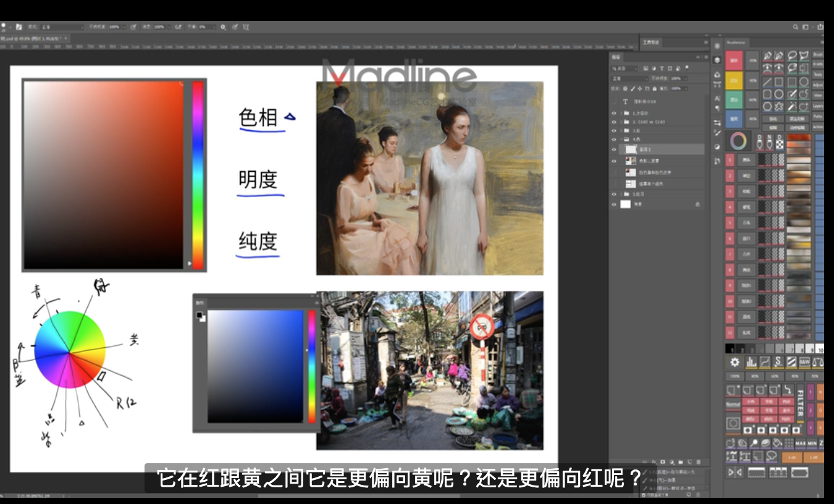Toggle lock position icon in Layers panel
This screenshot has height=504, width=840.
[640, 88]
